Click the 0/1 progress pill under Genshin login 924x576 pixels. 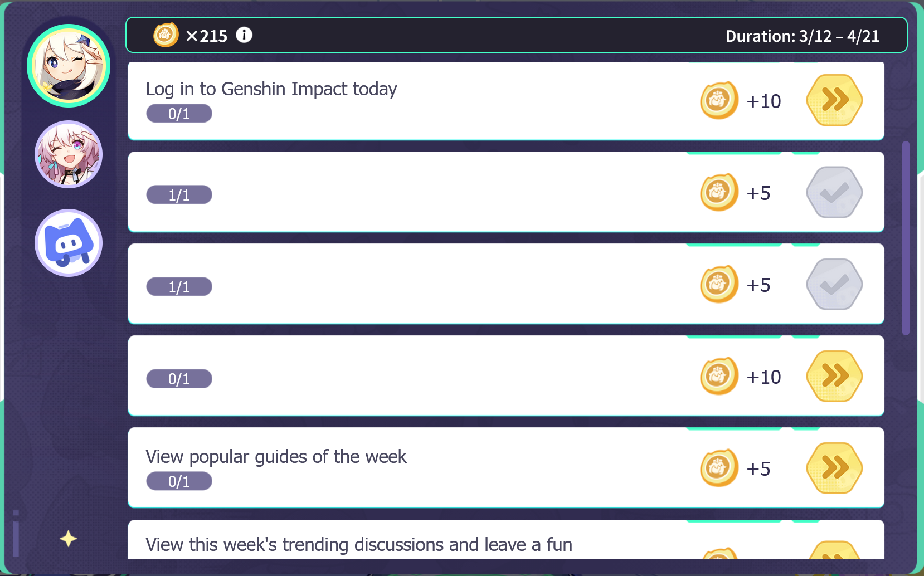pos(179,114)
